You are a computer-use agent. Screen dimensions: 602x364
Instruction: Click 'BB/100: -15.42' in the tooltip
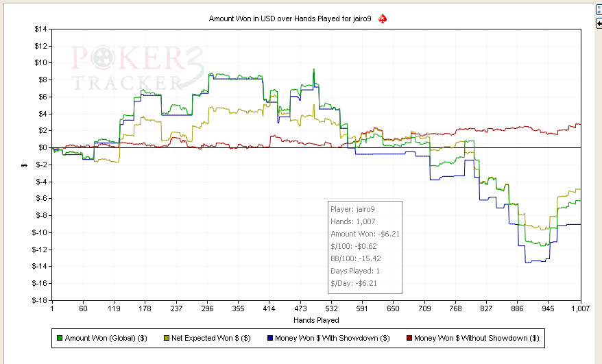pyautogui.click(x=356, y=258)
